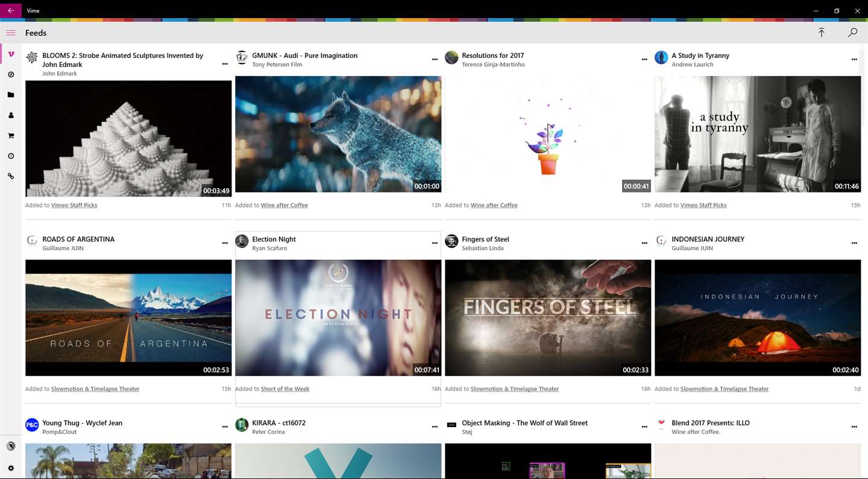Screen dimensions: 868x479
Task: Open Slowmotion & Timelapse Theater link under INDONESIAN JOURNEY
Action: 725,389
